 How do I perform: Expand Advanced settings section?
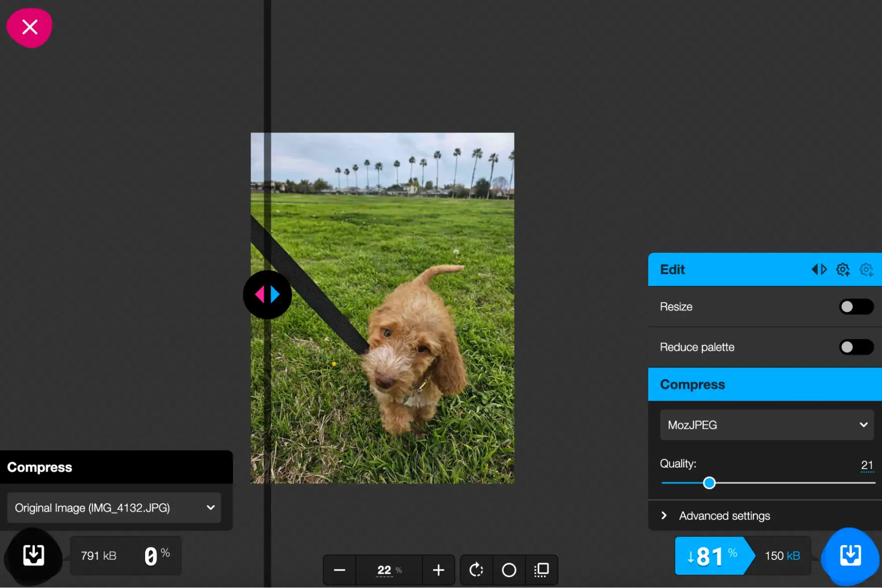(724, 516)
